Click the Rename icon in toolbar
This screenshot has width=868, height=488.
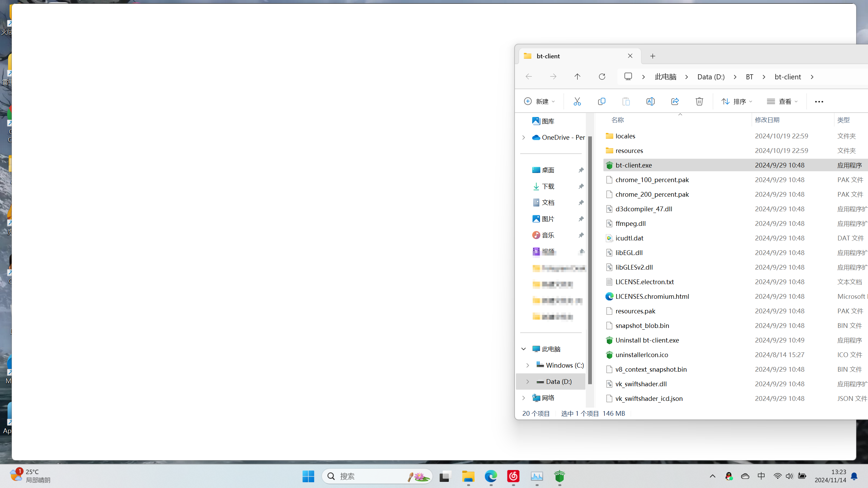click(x=650, y=101)
